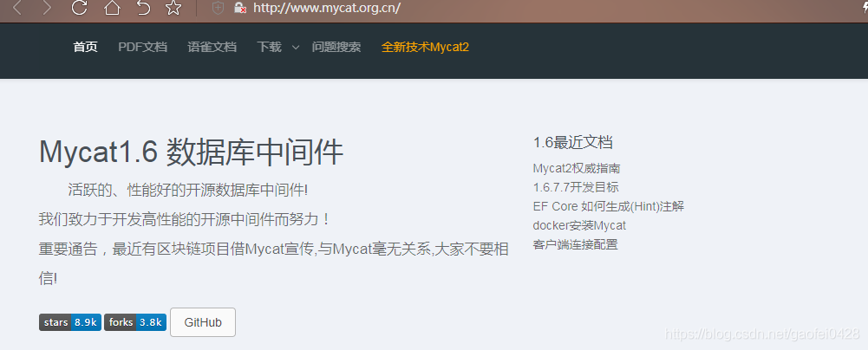The width and height of the screenshot is (868, 350).
Task: Open the 首页 navigation item
Action: point(85,47)
